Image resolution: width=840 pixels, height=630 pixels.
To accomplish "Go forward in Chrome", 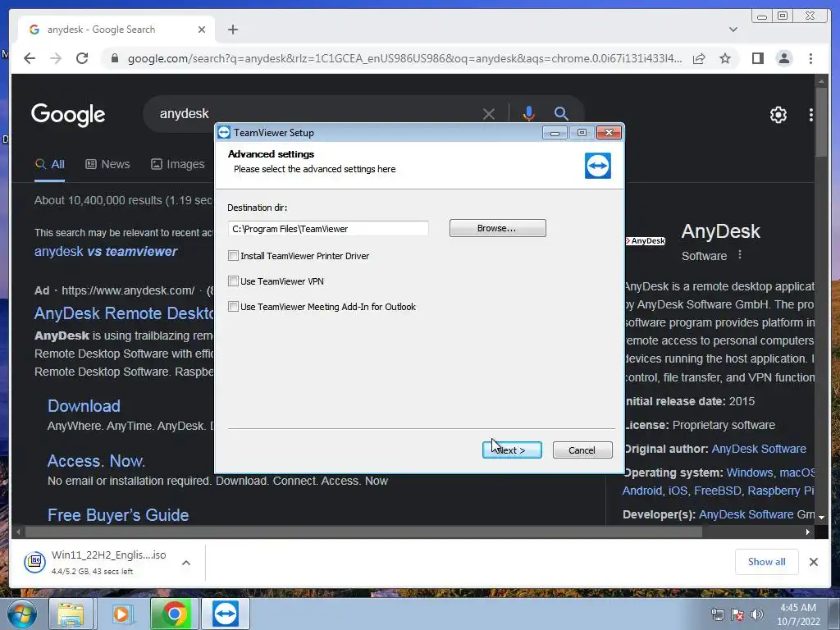I will 56,58.
